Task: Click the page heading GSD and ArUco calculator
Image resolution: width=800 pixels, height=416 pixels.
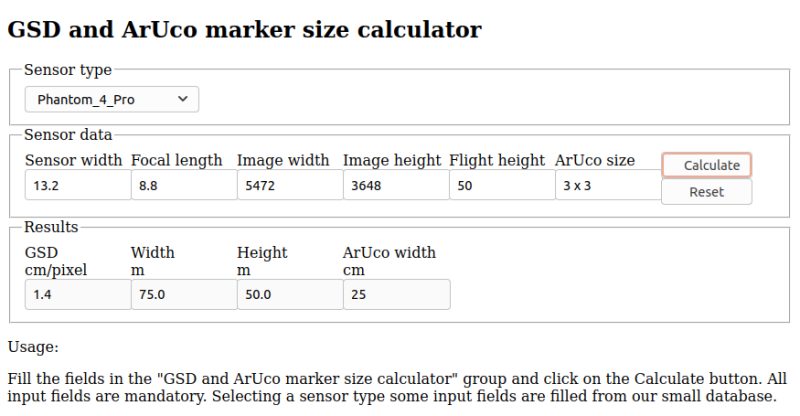Action: 244,30
